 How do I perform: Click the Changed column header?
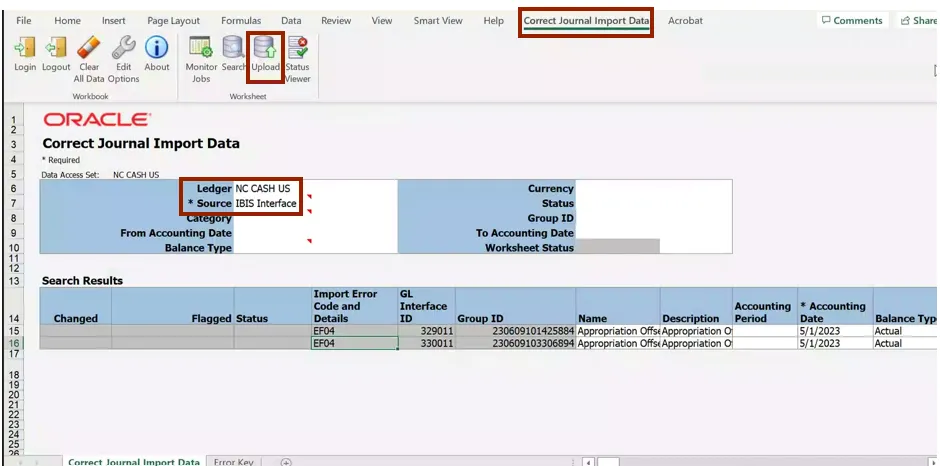(76, 306)
